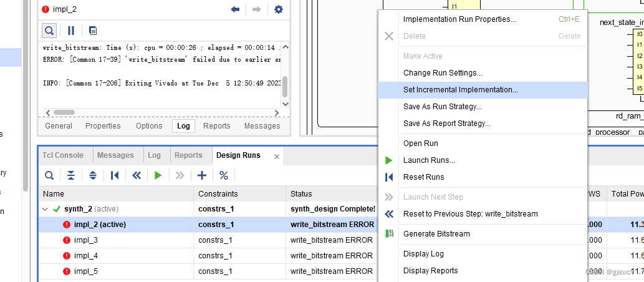Image resolution: width=644 pixels, height=282 pixels.
Task: Create new run with plus icon
Action: (201, 175)
